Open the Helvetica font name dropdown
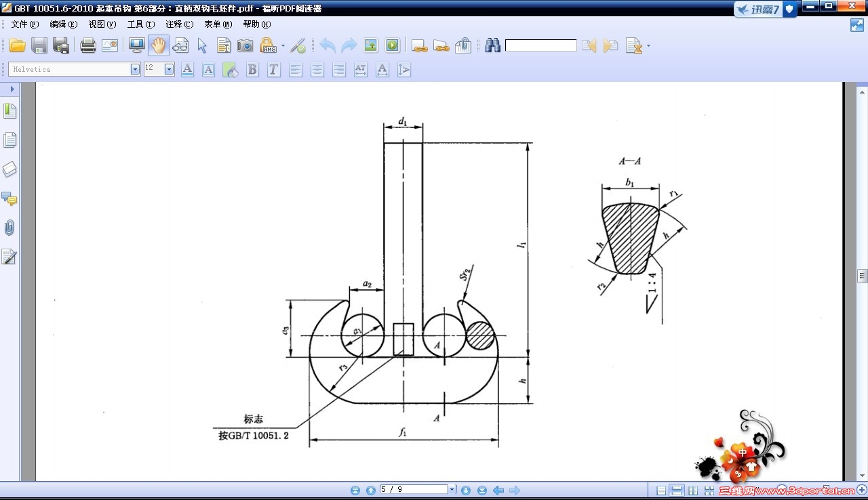This screenshot has width=868, height=500. click(136, 69)
